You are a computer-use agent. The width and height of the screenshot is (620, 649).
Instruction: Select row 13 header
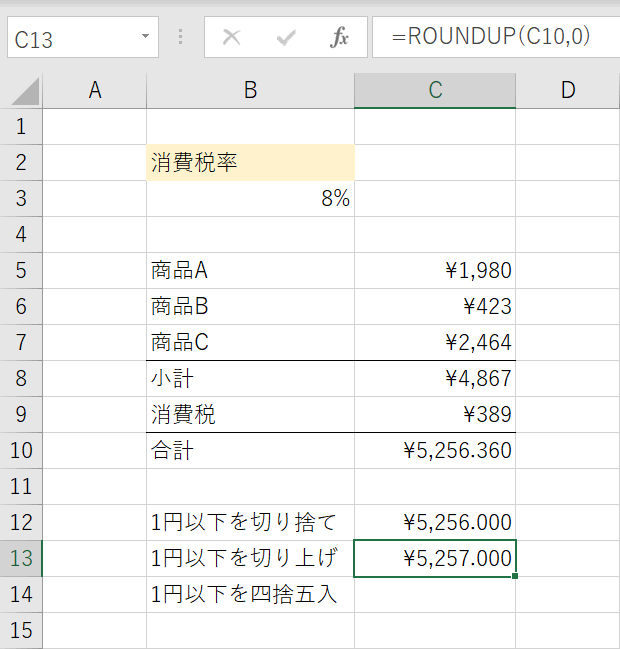(x=21, y=559)
